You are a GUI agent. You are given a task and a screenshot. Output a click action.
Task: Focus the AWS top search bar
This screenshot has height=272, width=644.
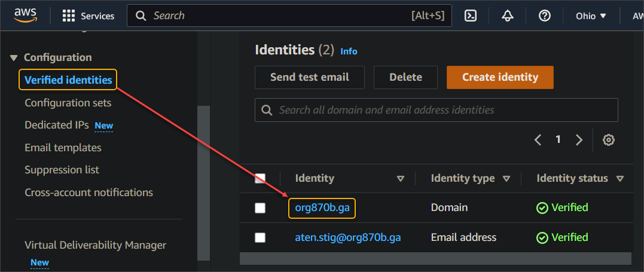[289, 16]
